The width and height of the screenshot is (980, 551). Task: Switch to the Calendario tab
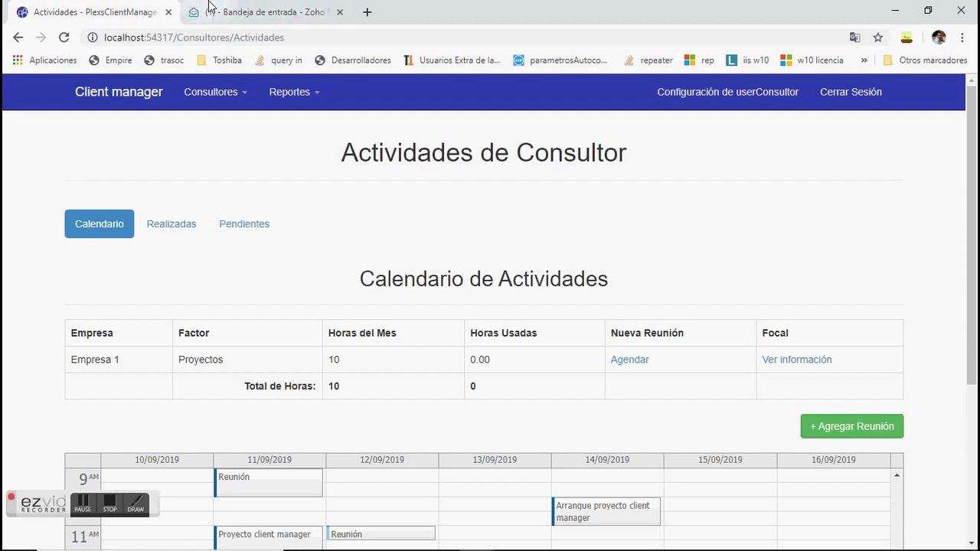coord(100,224)
